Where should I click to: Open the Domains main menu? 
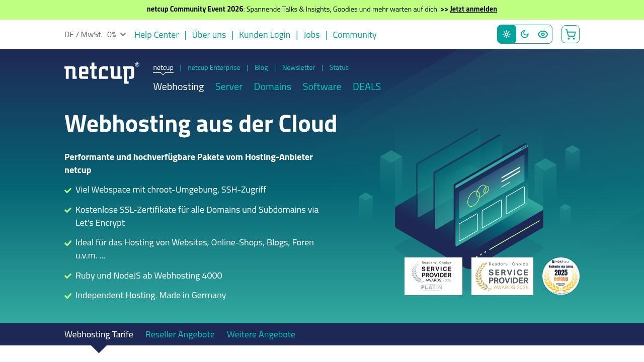pyautogui.click(x=273, y=86)
